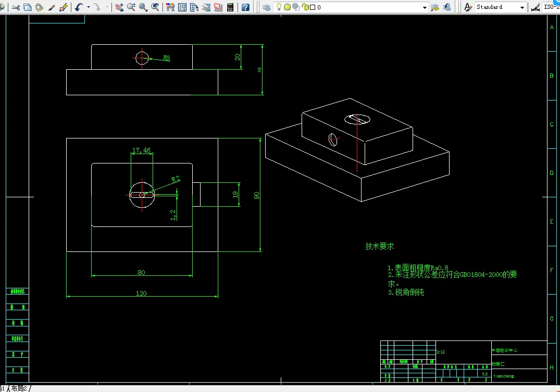Open the Markup Set Manager icon
The width and height of the screenshot is (560, 392).
coord(218,7)
